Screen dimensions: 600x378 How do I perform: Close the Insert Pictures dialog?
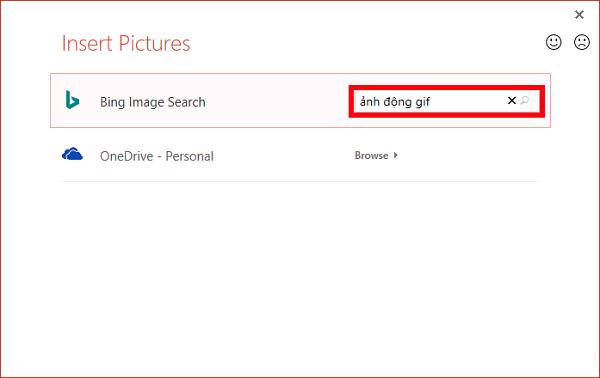coord(579,15)
